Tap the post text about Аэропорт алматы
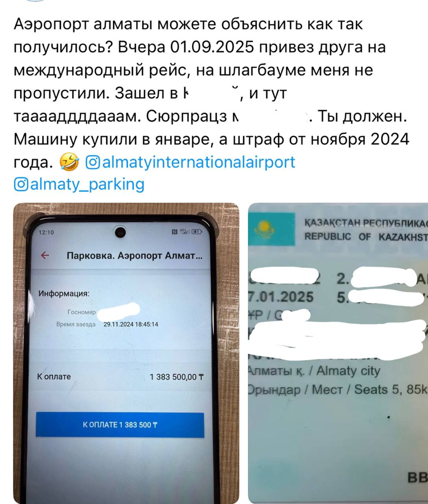This screenshot has width=428, height=504. 211,93
